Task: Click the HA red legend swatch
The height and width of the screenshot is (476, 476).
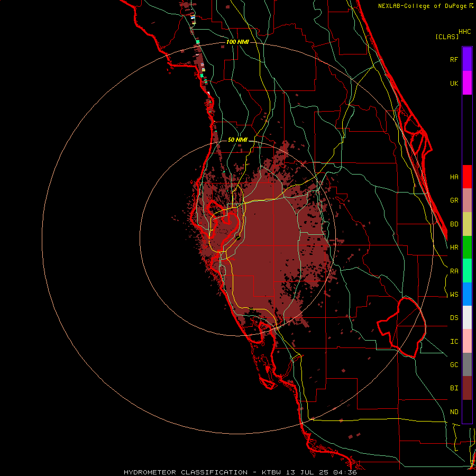Action: 467,177
